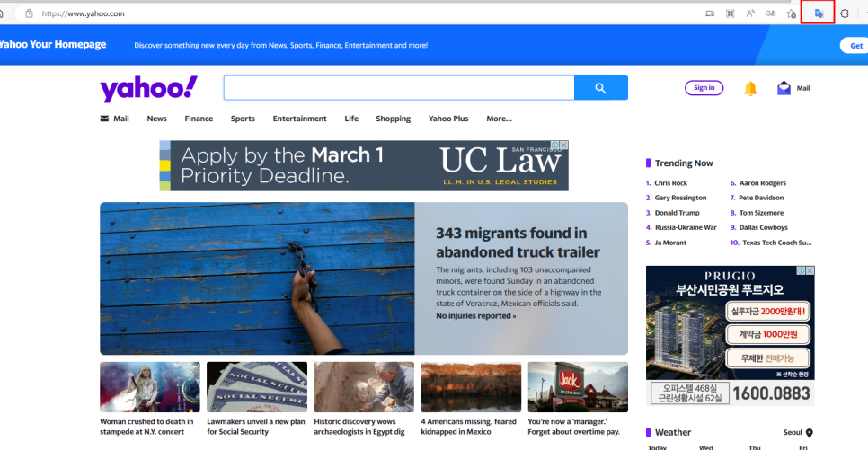Click AdChoices icon on UC Law ad
868x450 pixels.
tap(555, 145)
